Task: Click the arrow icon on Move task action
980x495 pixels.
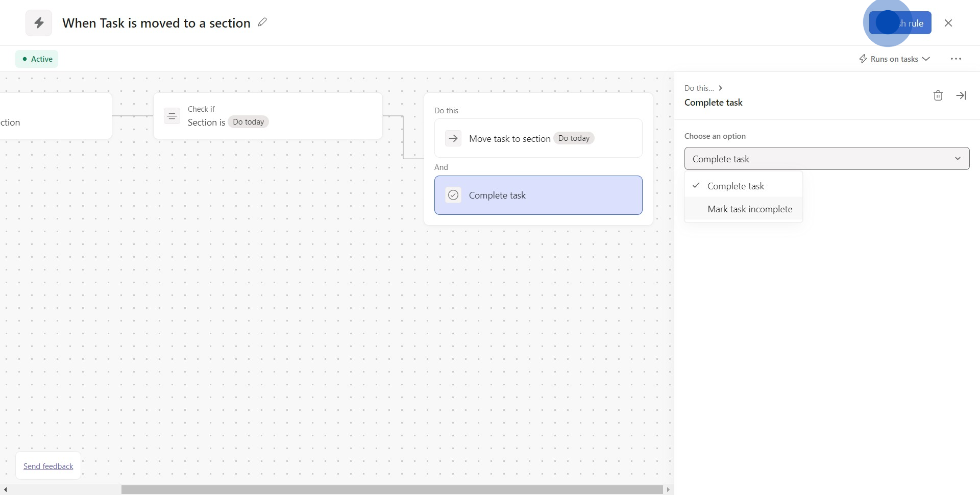Action: click(x=453, y=138)
